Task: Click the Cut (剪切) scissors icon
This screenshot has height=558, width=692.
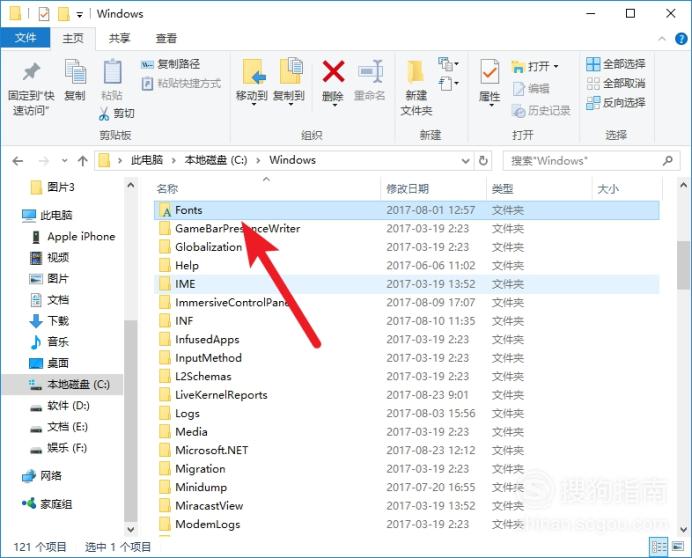Action: 104,113
